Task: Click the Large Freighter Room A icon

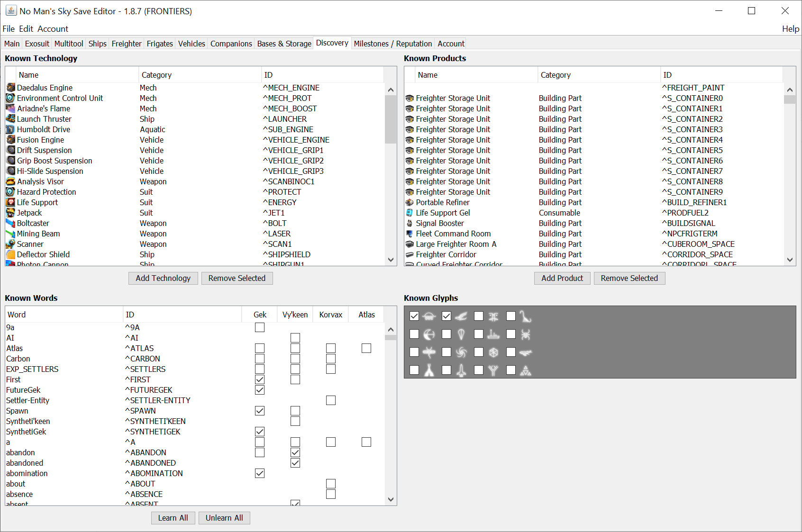Action: tap(410, 244)
